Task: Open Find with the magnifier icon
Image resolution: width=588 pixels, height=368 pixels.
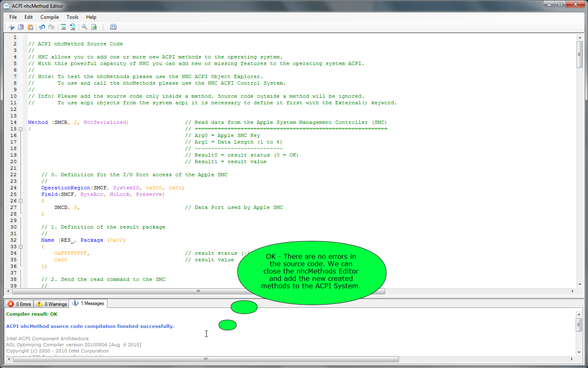Action: (85, 27)
